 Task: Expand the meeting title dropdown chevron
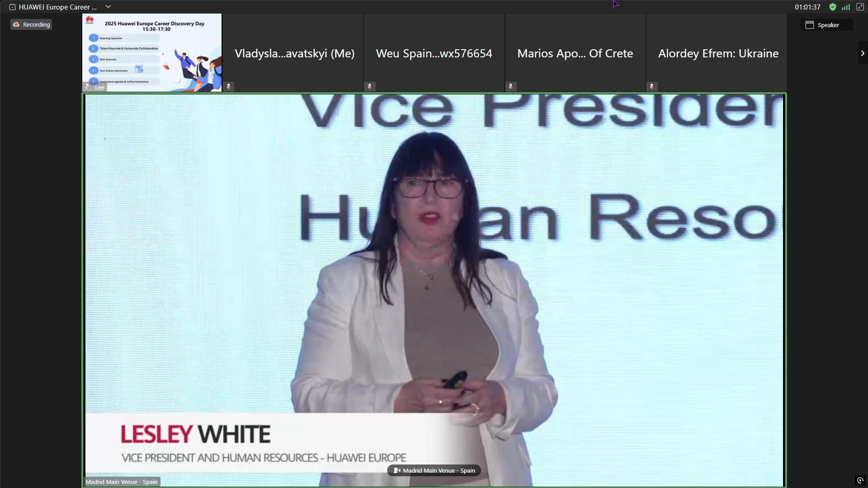point(108,7)
